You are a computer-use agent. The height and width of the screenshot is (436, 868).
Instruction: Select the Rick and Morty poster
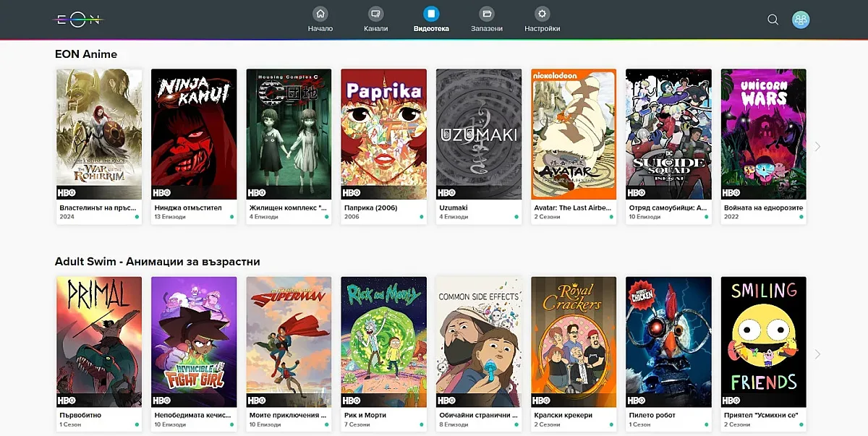coord(383,341)
